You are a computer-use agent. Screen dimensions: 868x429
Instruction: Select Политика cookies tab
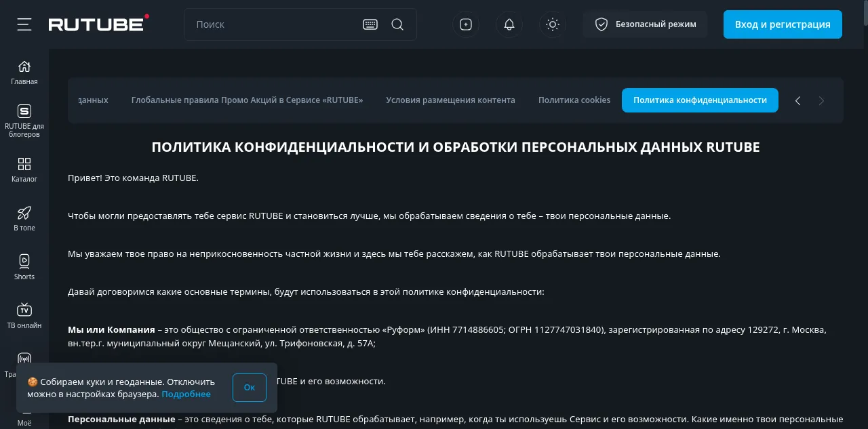click(x=574, y=100)
